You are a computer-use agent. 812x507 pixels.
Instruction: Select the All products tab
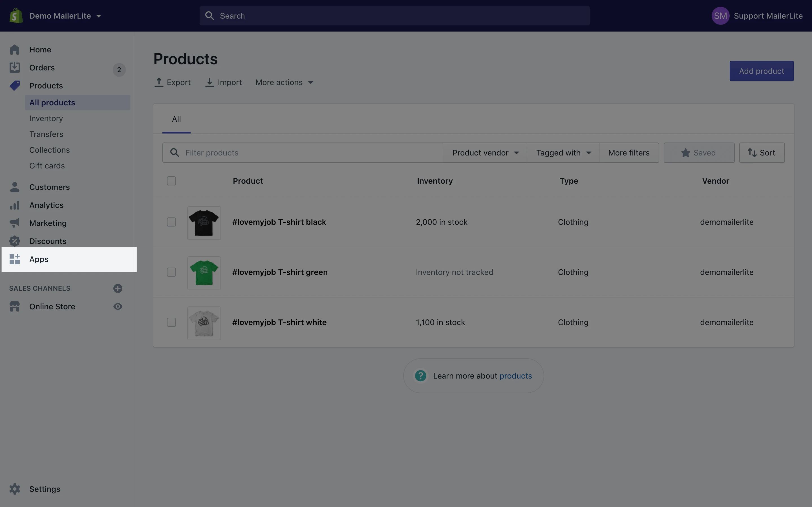[176, 119]
